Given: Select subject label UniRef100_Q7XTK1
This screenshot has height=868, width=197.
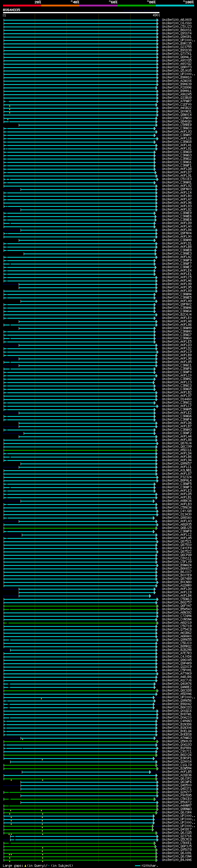Looking at the screenshot, I should coord(177,54).
